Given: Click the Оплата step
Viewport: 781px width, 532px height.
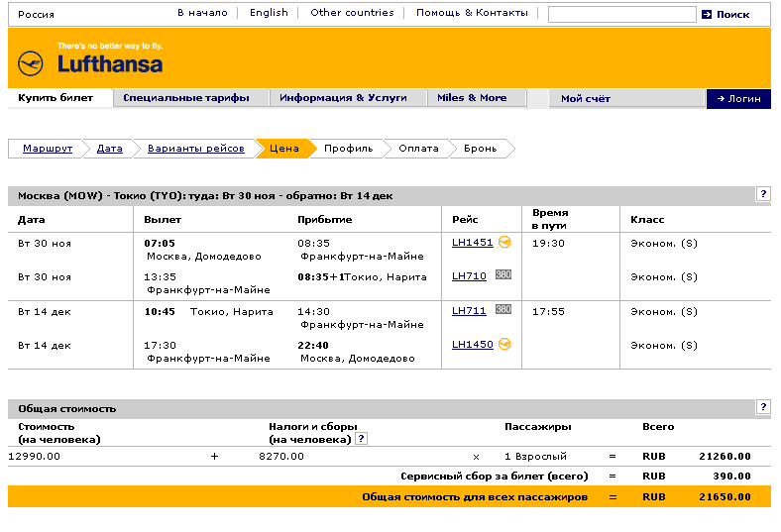Looking at the screenshot, I should pos(418,149).
